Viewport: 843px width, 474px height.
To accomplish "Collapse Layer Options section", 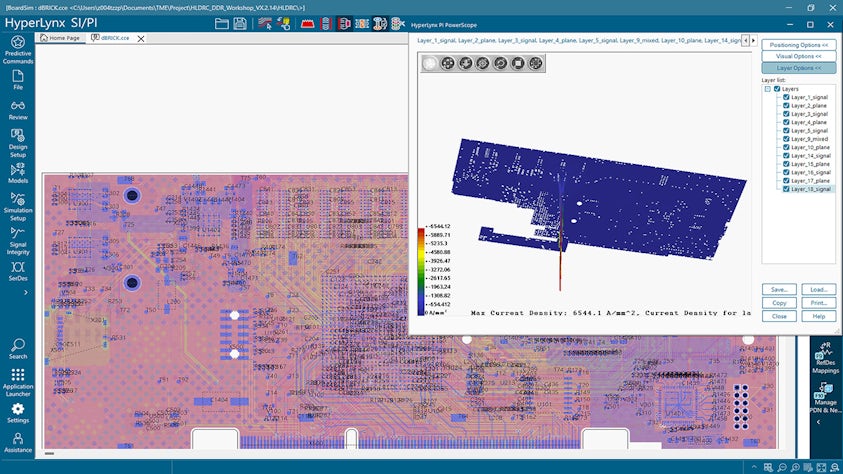I will pyautogui.click(x=798, y=68).
